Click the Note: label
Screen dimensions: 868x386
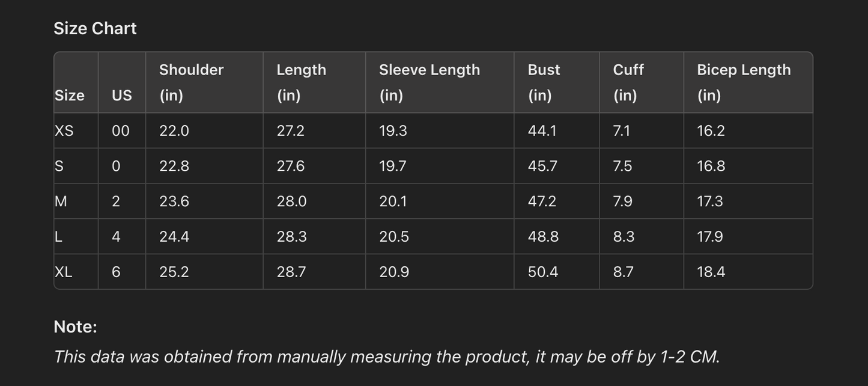[75, 326]
